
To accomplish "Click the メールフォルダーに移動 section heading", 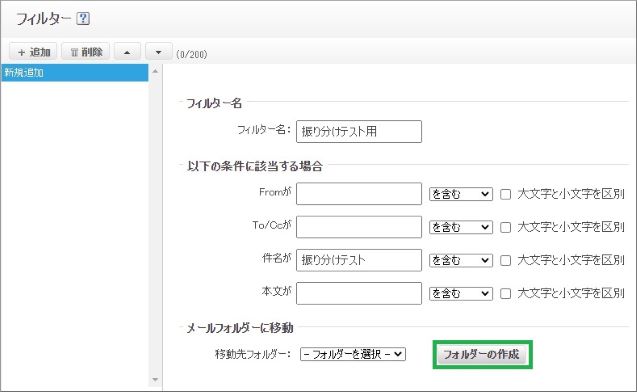I will coord(240,328).
